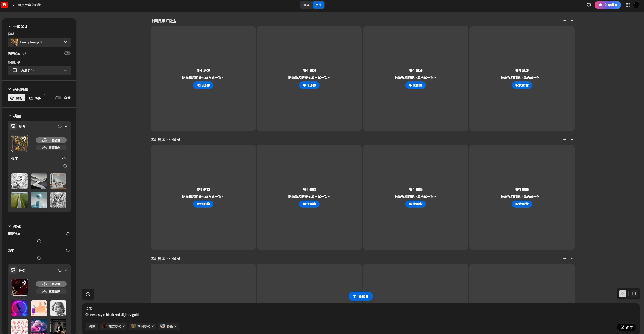
Task: Open the apps grid launcher icon
Action: click(627, 5)
